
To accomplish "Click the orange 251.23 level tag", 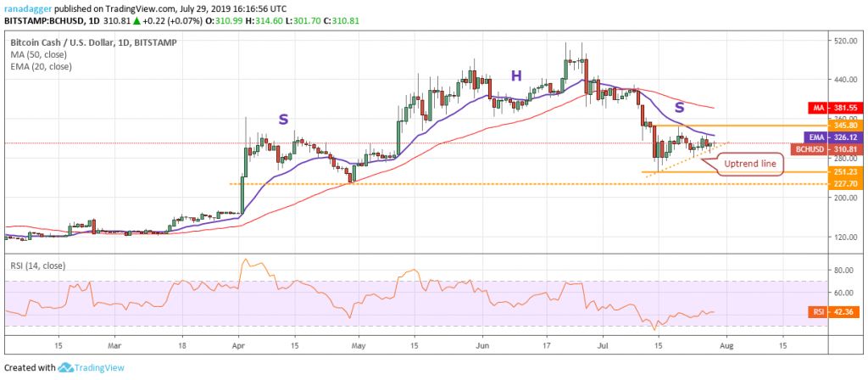I will pos(843,172).
